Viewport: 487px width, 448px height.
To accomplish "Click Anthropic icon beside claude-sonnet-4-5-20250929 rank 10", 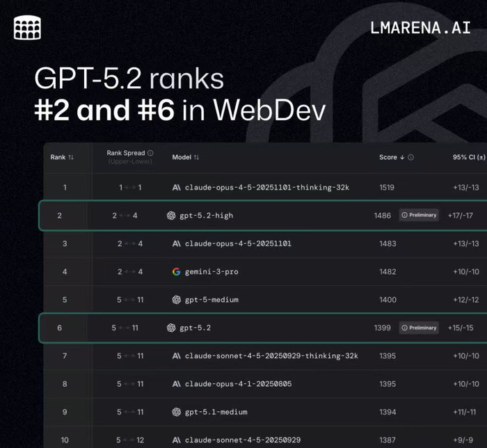I will [177, 440].
